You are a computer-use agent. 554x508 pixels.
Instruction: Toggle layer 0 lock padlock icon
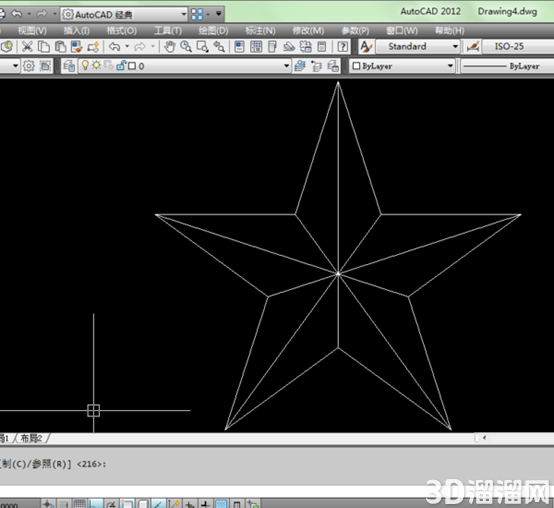[x=120, y=66]
